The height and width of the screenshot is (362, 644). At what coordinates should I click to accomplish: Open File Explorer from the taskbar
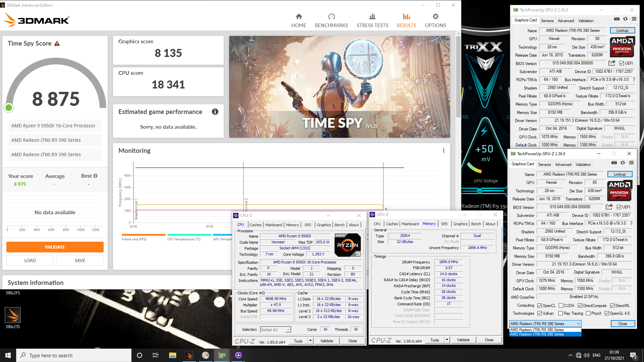pyautogui.click(x=173, y=355)
